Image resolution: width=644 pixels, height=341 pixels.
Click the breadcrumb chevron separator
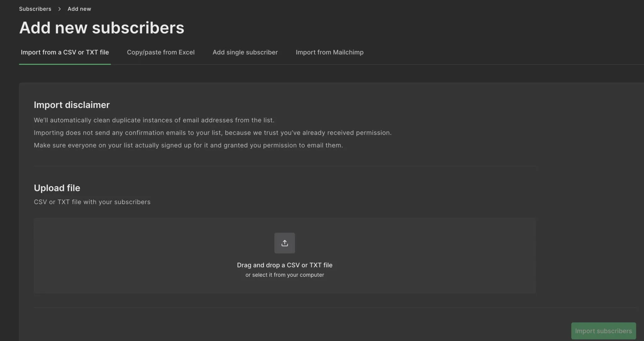(x=59, y=9)
